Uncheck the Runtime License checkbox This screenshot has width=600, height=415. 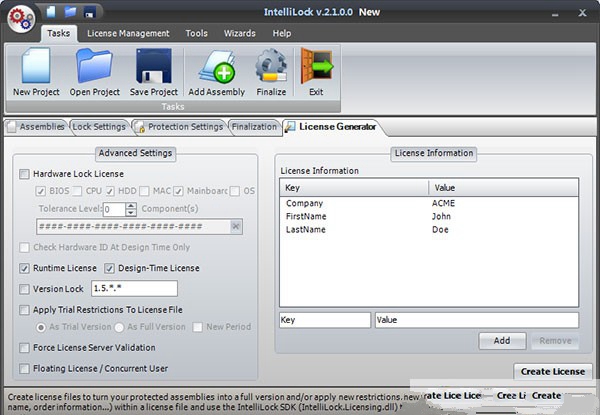(24, 269)
